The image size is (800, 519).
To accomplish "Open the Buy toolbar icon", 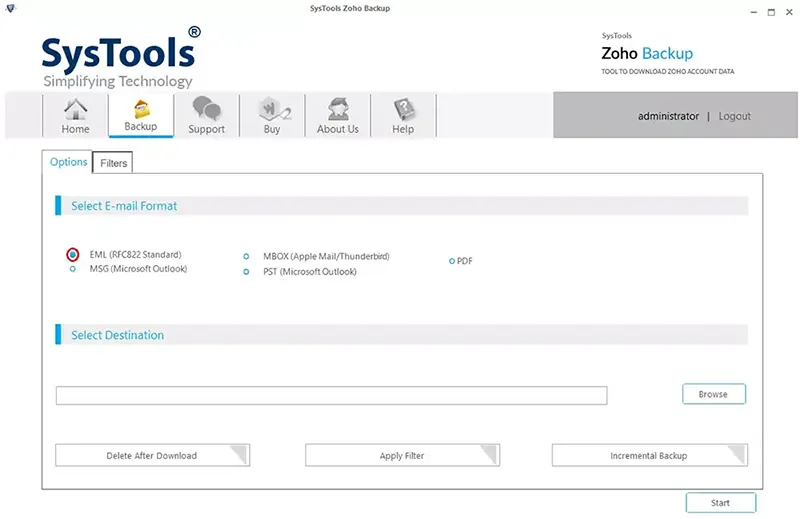I will pyautogui.click(x=272, y=115).
